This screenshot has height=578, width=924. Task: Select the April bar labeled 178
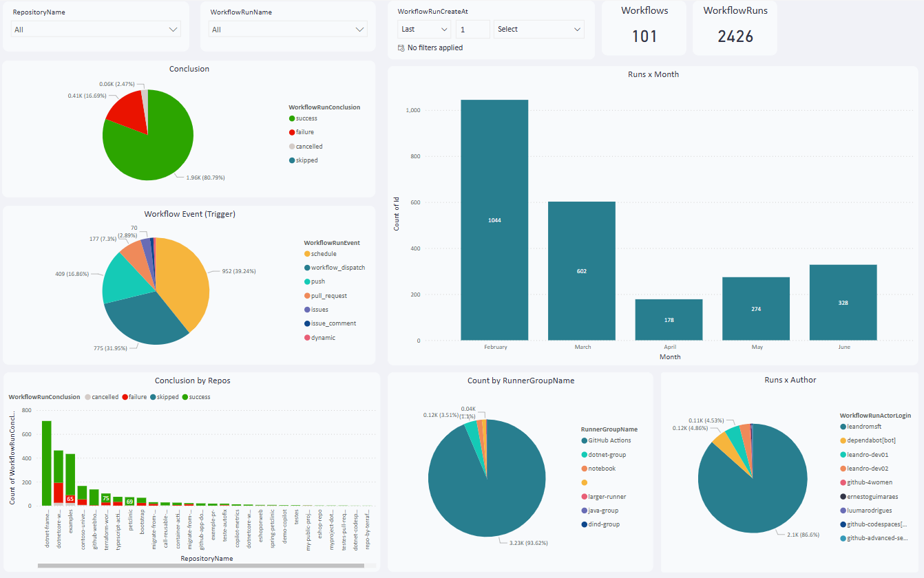click(x=669, y=320)
